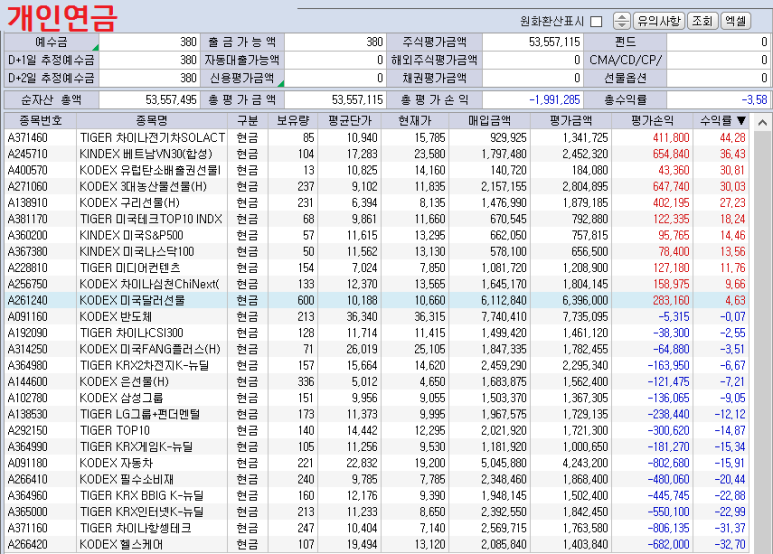Screen dimensions: 773x554
Task: Select row TIGER KRX2차전지K-뉴딜
Action: pyautogui.click(x=376, y=365)
